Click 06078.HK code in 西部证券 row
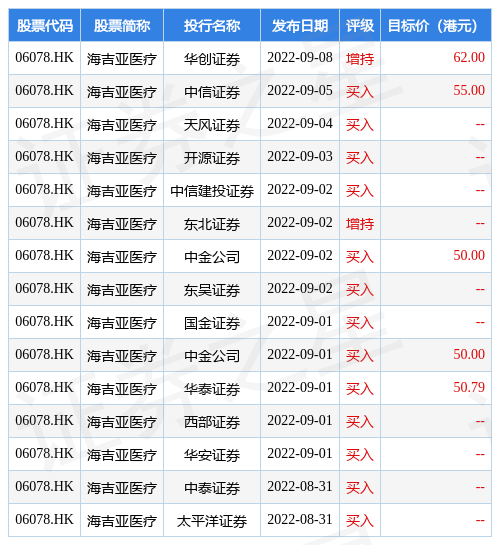 point(44,420)
